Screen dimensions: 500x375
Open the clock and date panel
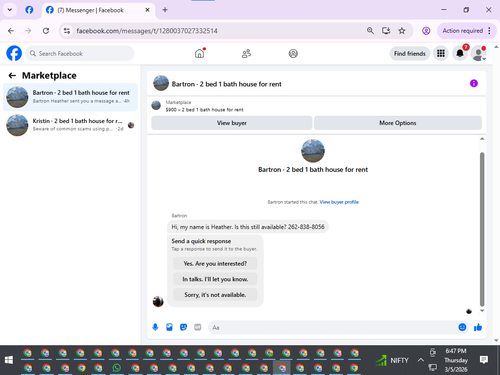(456, 360)
